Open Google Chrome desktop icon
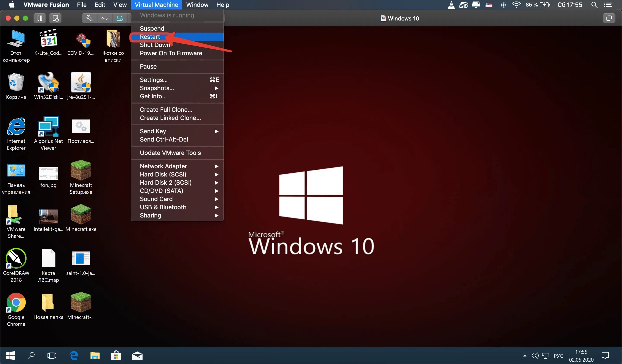The height and width of the screenshot is (364, 622). [x=16, y=303]
